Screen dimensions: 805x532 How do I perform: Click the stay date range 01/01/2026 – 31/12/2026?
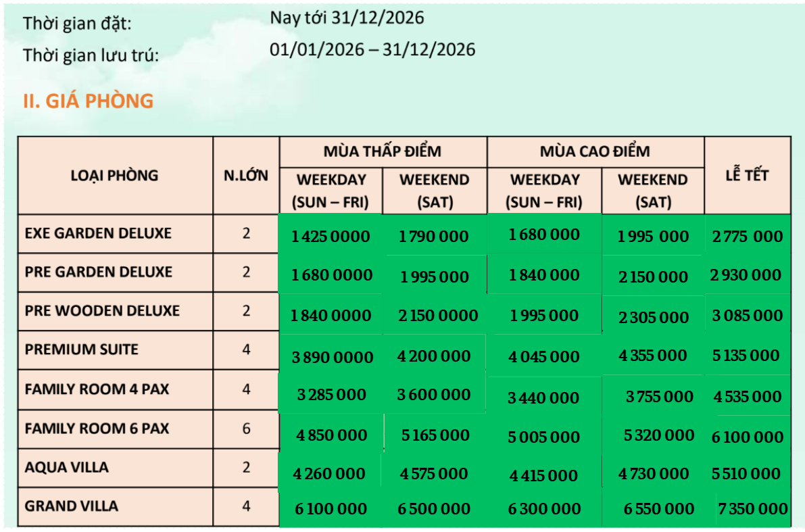(x=372, y=49)
